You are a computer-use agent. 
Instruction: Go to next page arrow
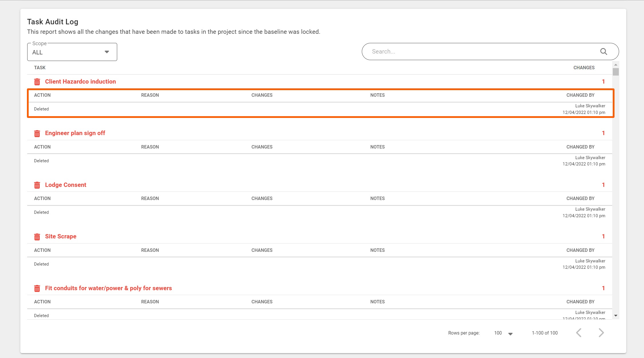tap(601, 333)
